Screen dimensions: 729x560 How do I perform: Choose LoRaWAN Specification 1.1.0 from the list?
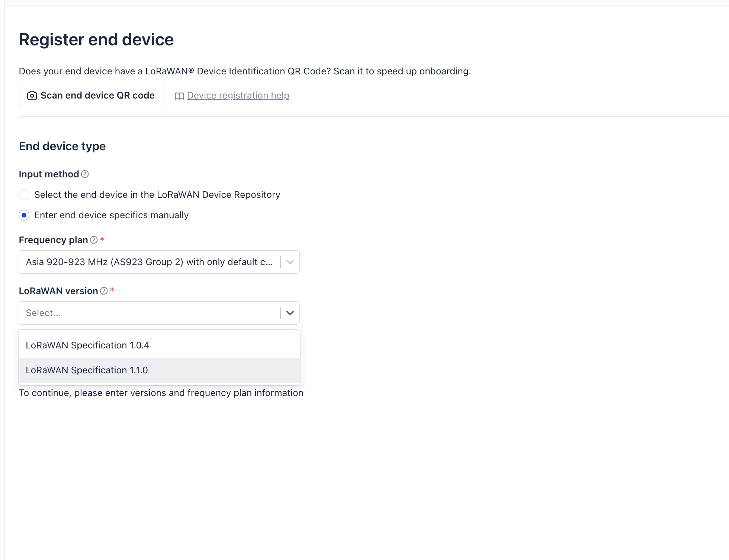pos(87,370)
